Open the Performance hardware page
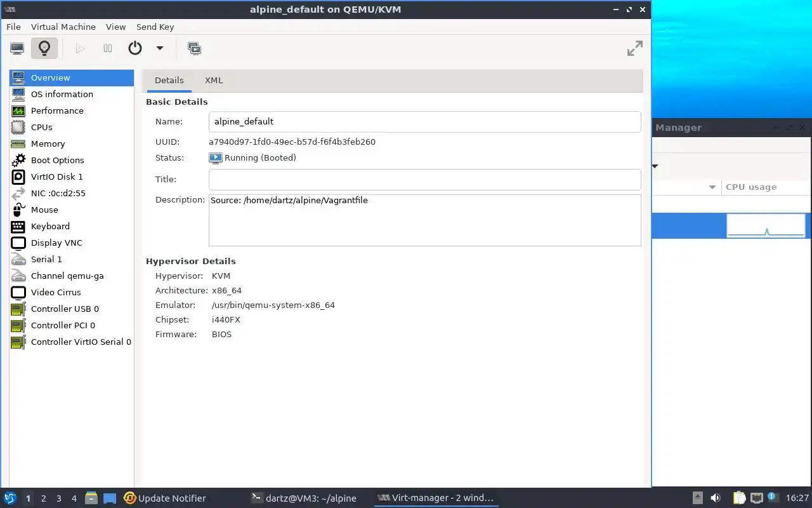Image resolution: width=812 pixels, height=508 pixels. [72, 110]
